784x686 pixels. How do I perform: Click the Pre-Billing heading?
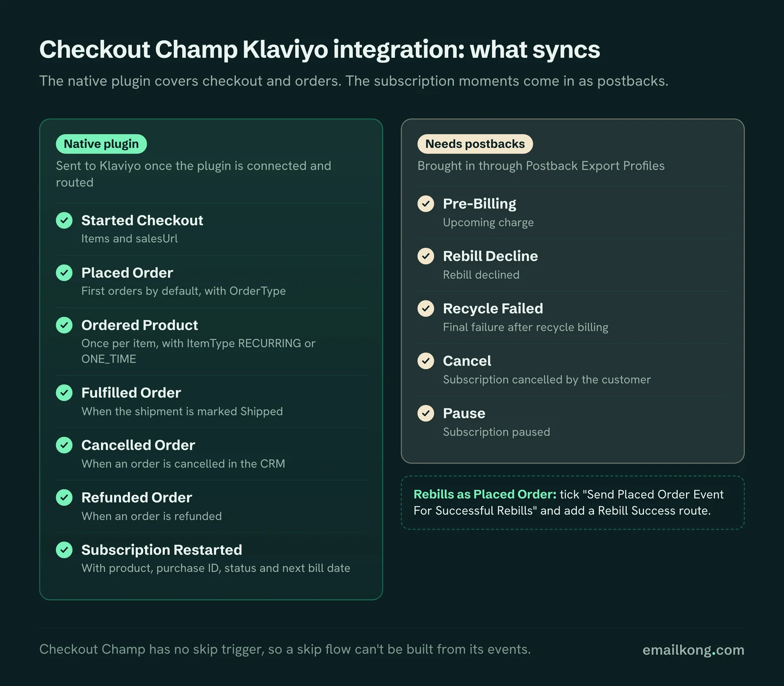pyautogui.click(x=479, y=204)
